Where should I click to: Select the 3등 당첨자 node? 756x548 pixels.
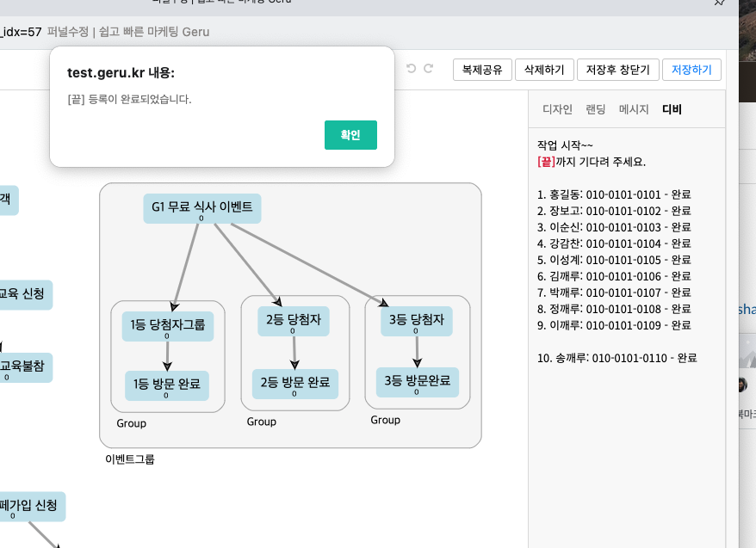point(417,321)
